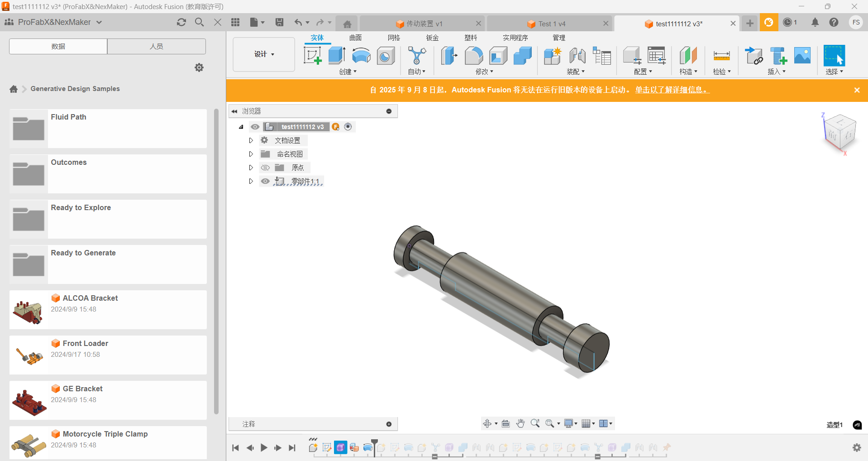The height and width of the screenshot is (461, 868).
Task: Click the 单击以了解详细信息 link in banner
Action: 672,90
